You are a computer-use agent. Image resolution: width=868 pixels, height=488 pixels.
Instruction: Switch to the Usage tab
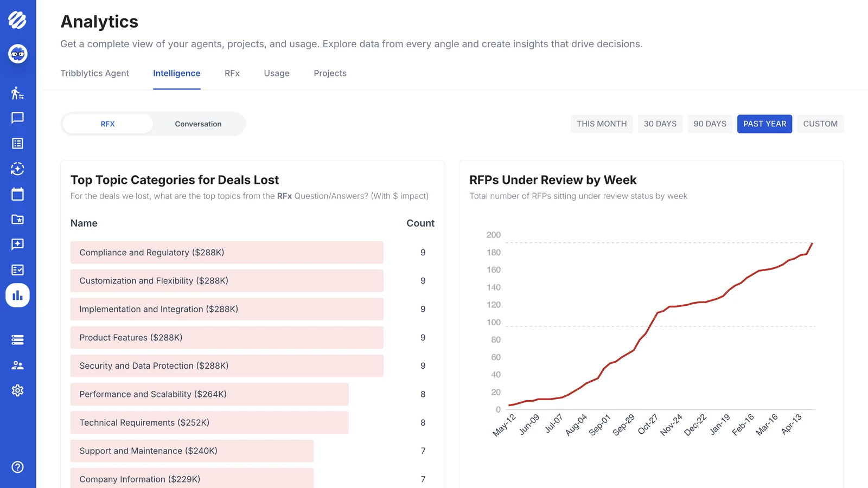pos(277,73)
